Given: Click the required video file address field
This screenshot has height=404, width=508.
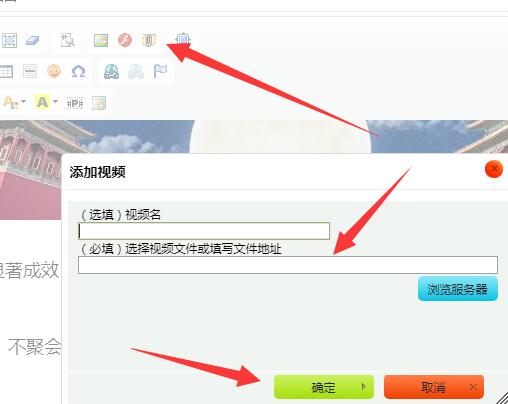Looking at the screenshot, I should tap(288, 265).
